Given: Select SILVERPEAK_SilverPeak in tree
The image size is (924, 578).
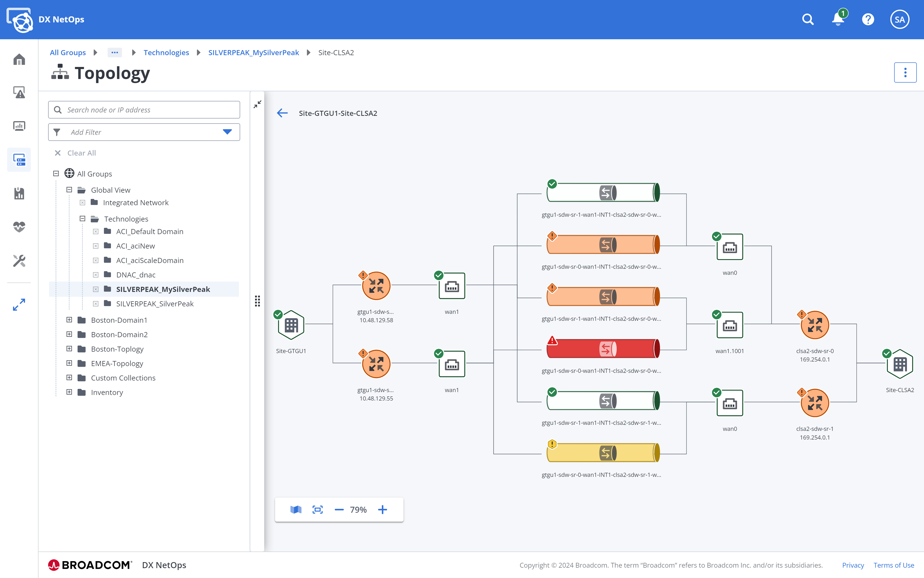Looking at the screenshot, I should [x=155, y=303].
